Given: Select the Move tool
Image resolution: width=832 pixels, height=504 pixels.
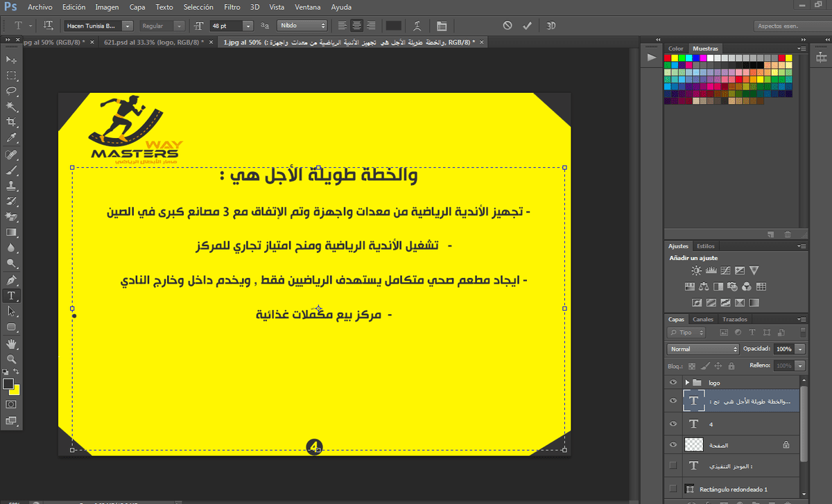Looking at the screenshot, I should coord(11,60).
